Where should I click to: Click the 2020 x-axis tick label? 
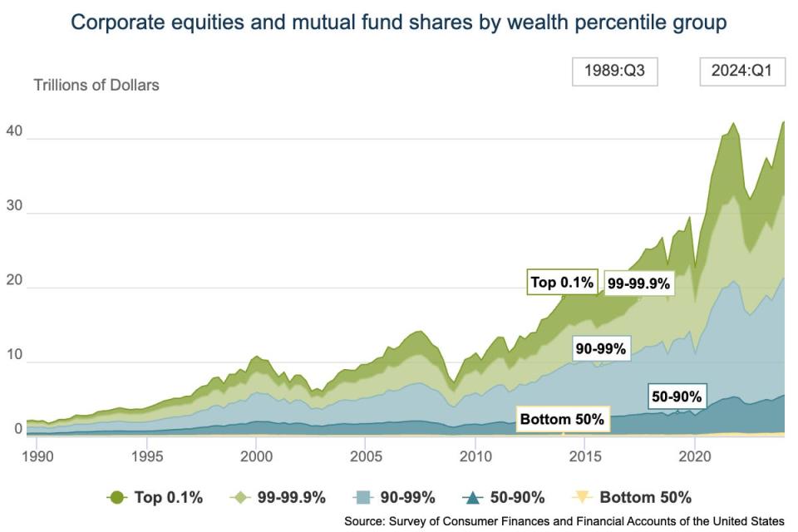(x=693, y=456)
